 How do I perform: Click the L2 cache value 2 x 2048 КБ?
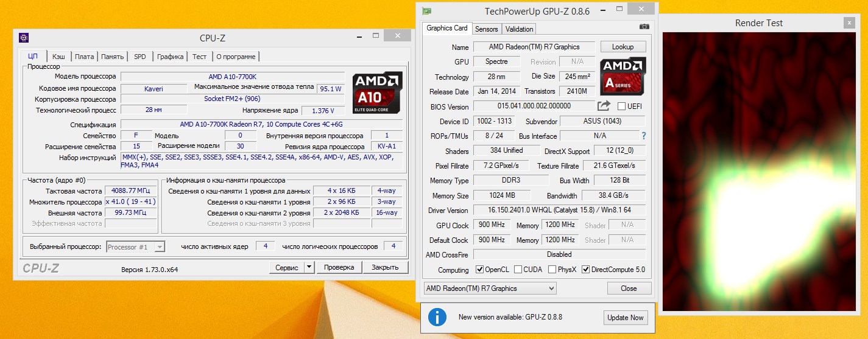pyautogui.click(x=341, y=212)
